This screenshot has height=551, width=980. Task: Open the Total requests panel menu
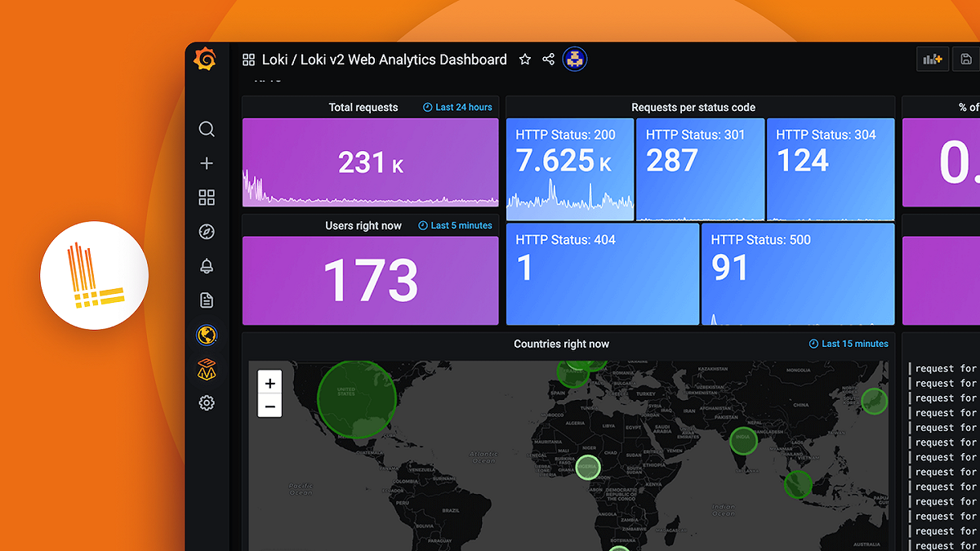click(x=363, y=107)
